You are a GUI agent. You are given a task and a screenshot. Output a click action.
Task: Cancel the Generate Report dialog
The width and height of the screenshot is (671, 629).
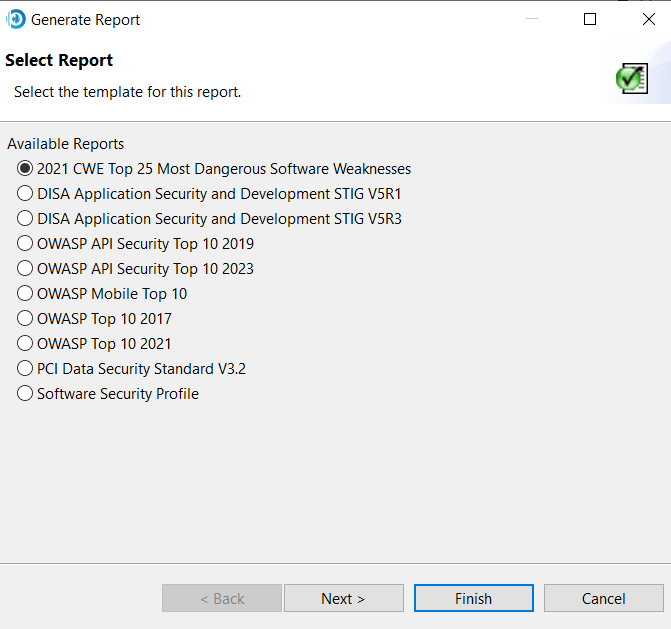point(603,598)
